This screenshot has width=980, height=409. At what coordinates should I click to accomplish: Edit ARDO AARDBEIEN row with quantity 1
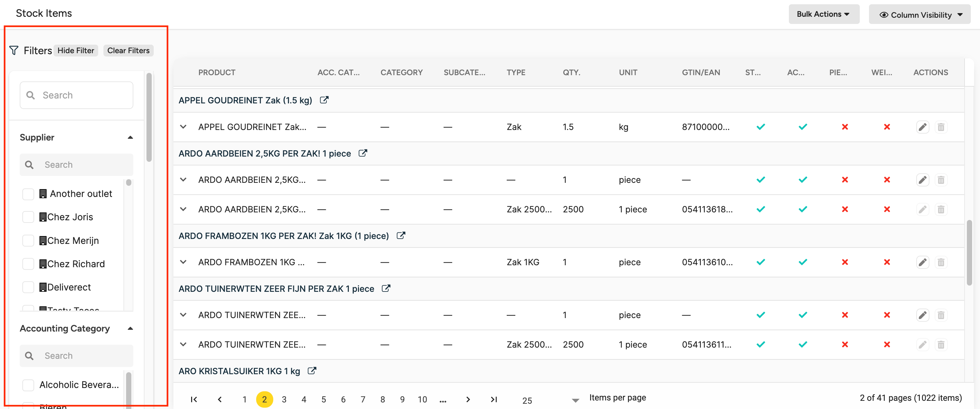[x=923, y=180]
